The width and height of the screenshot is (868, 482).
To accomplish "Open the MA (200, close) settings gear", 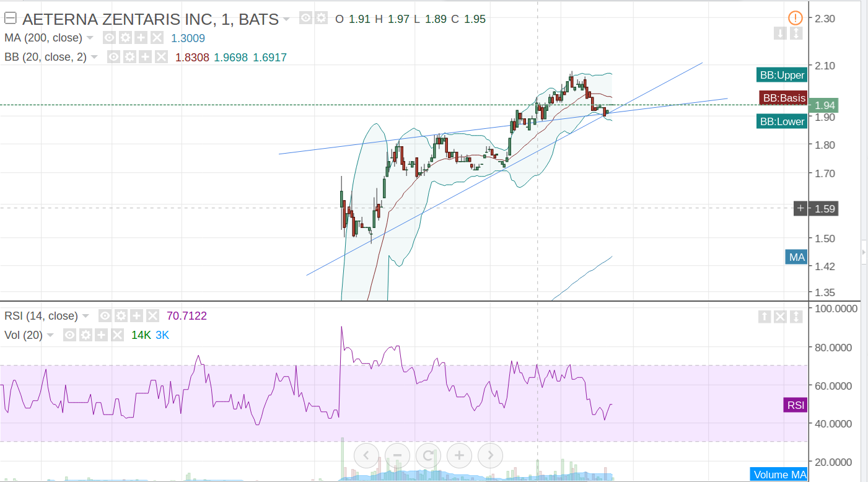I will coord(125,38).
